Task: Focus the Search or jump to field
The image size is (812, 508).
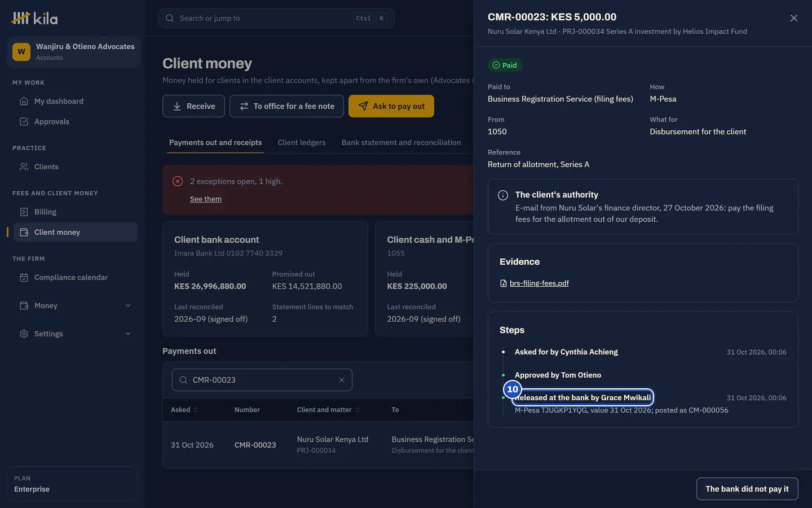Action: click(x=276, y=18)
